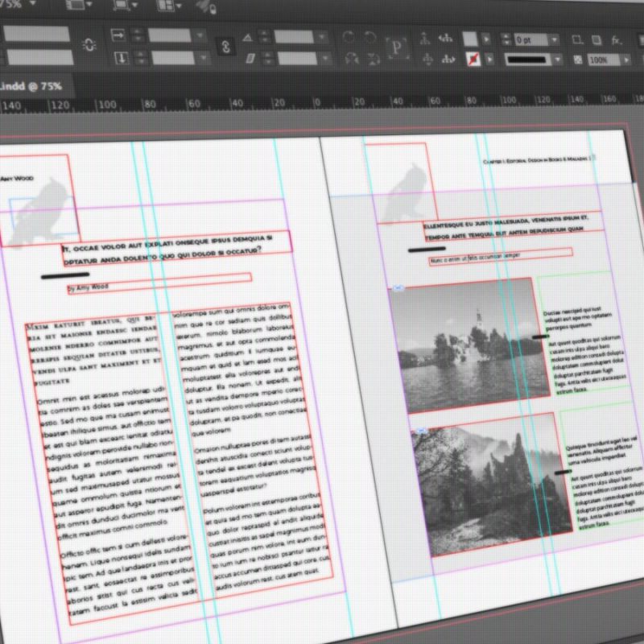
Task: Open the Scale X Percentage dropdown arrow
Action: point(200,35)
